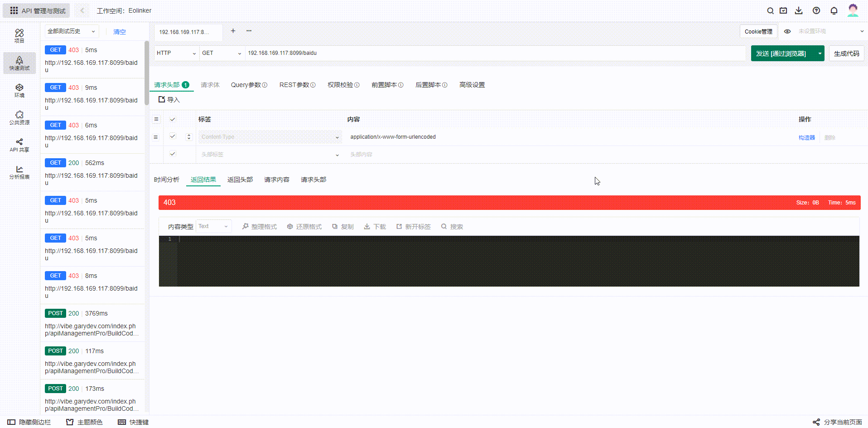Open the download icon in the top bar
This screenshot has width=868, height=428.
[x=799, y=11]
